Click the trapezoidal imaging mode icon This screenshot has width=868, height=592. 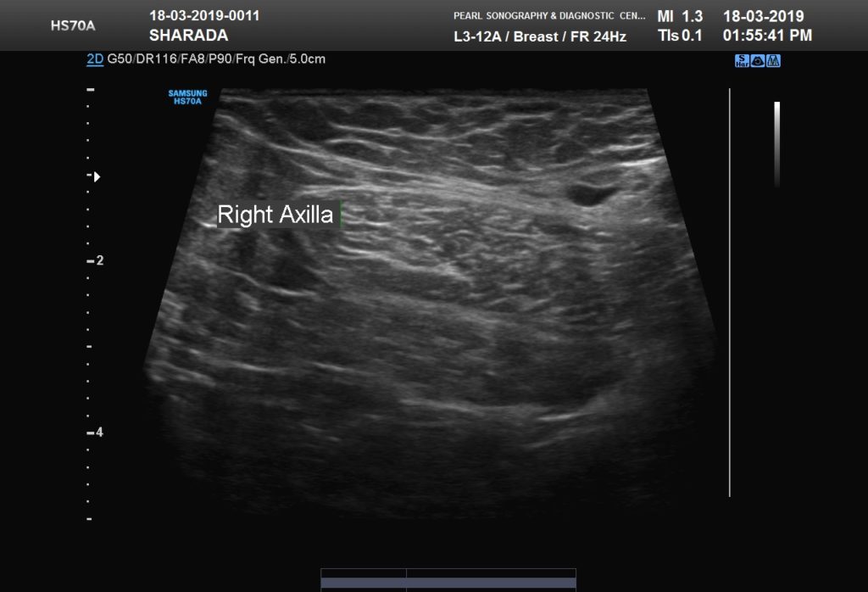(x=773, y=61)
